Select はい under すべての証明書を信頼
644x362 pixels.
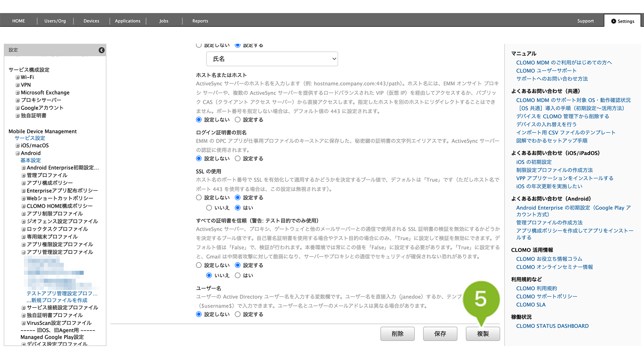pos(238,275)
